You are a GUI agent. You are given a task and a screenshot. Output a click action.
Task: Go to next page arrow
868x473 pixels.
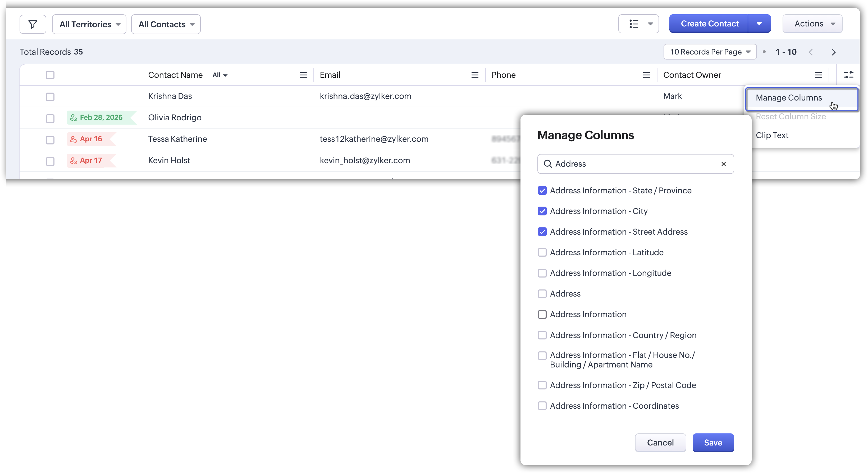point(833,52)
